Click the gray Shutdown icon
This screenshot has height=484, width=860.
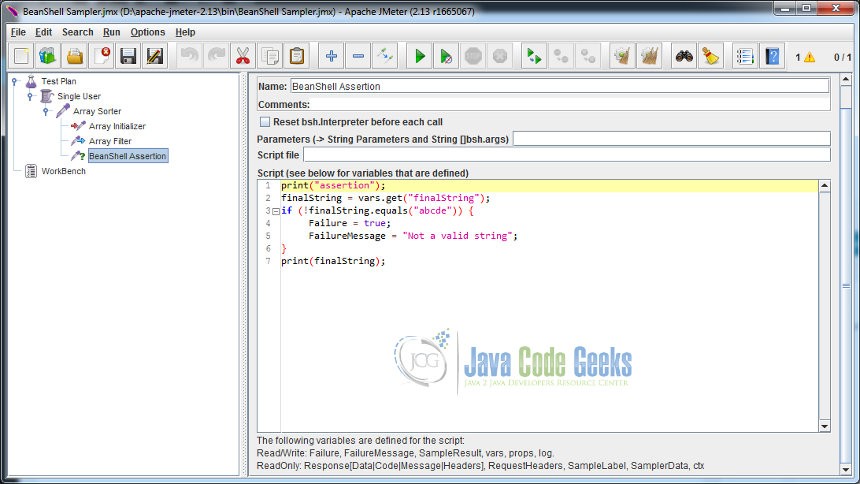pos(500,56)
